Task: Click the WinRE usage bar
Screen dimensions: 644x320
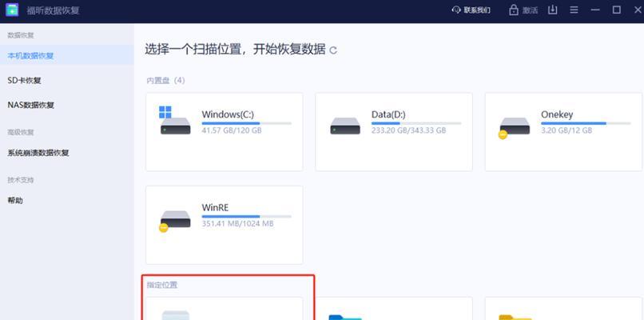Action: 246,216
